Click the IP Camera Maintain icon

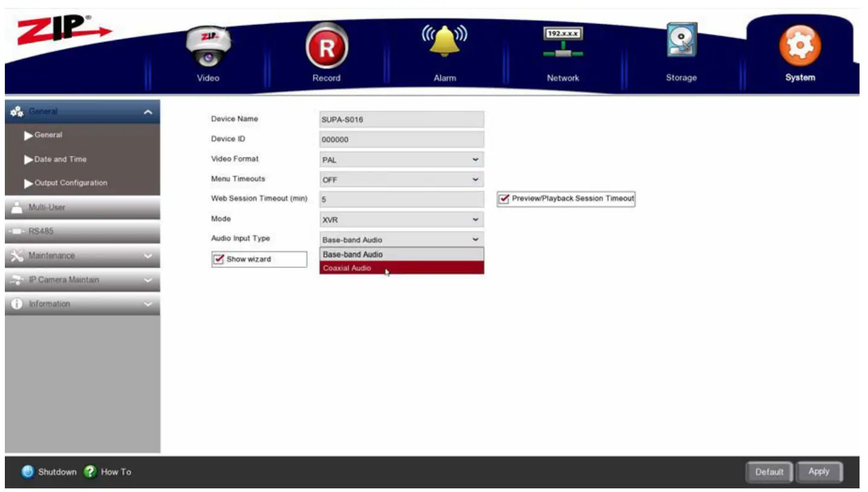click(x=17, y=280)
